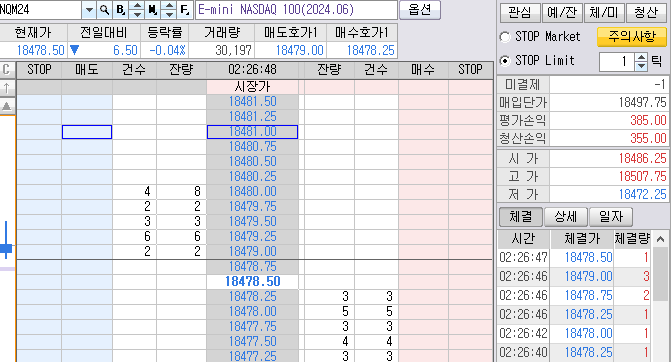Click sell-side 건수 value 6 at 18479.25

pos(134,237)
